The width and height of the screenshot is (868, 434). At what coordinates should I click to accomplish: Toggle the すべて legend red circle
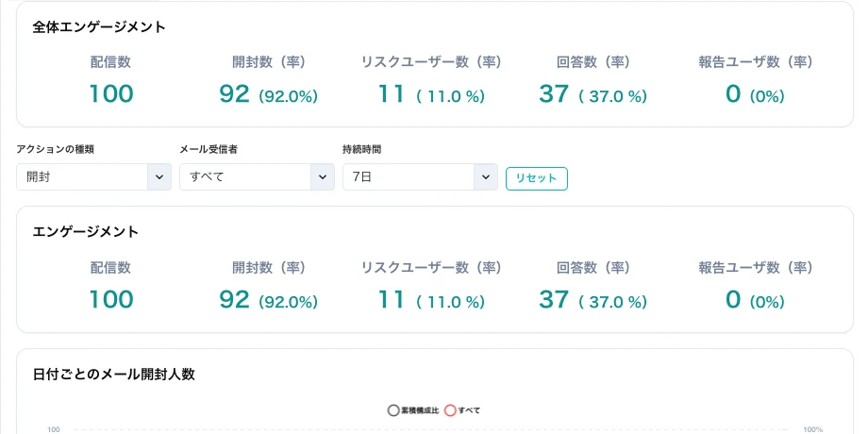click(x=450, y=410)
